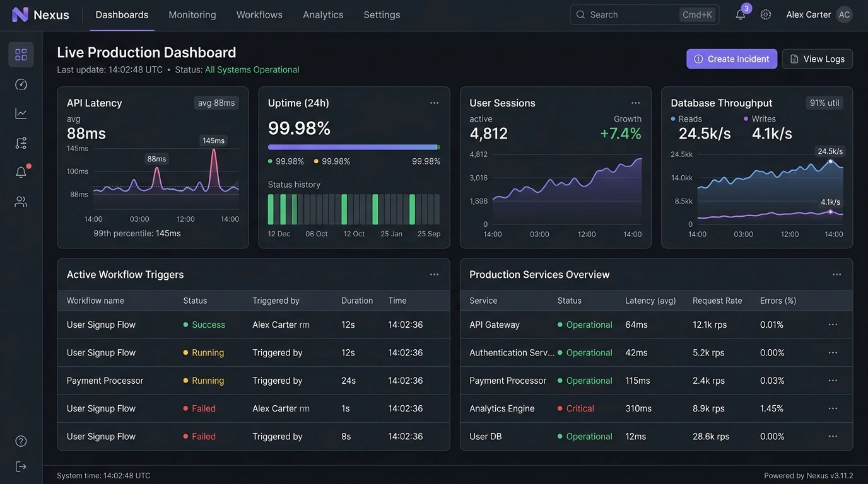Click the sign out icon in the sidebar
This screenshot has height=484, width=868.
pyautogui.click(x=21, y=466)
